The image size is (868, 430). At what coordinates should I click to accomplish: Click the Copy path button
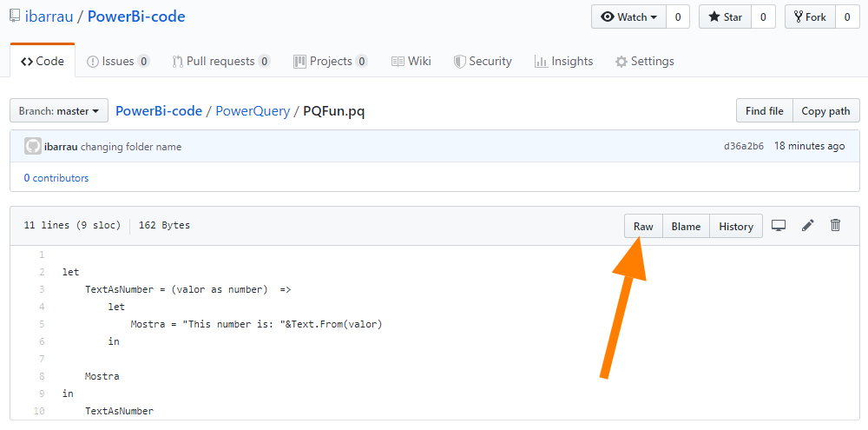[x=826, y=111]
